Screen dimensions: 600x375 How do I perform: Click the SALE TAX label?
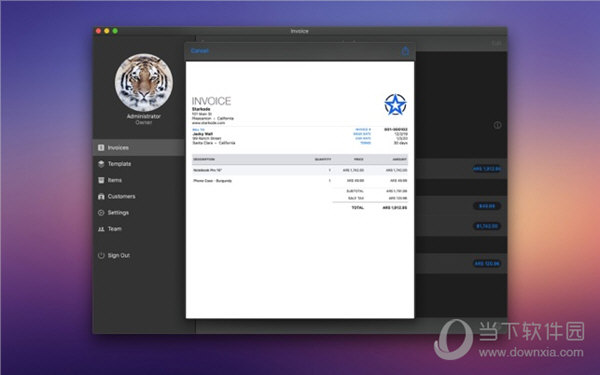356,198
